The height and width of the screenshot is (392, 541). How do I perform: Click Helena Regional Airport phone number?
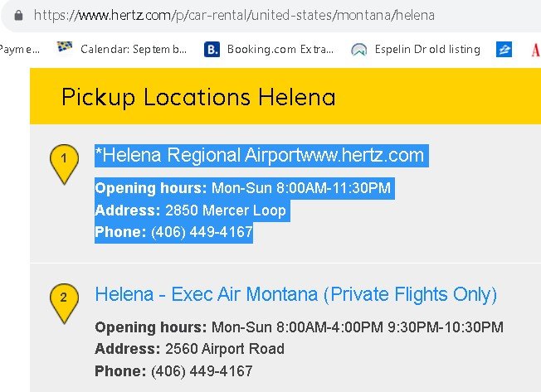(202, 232)
